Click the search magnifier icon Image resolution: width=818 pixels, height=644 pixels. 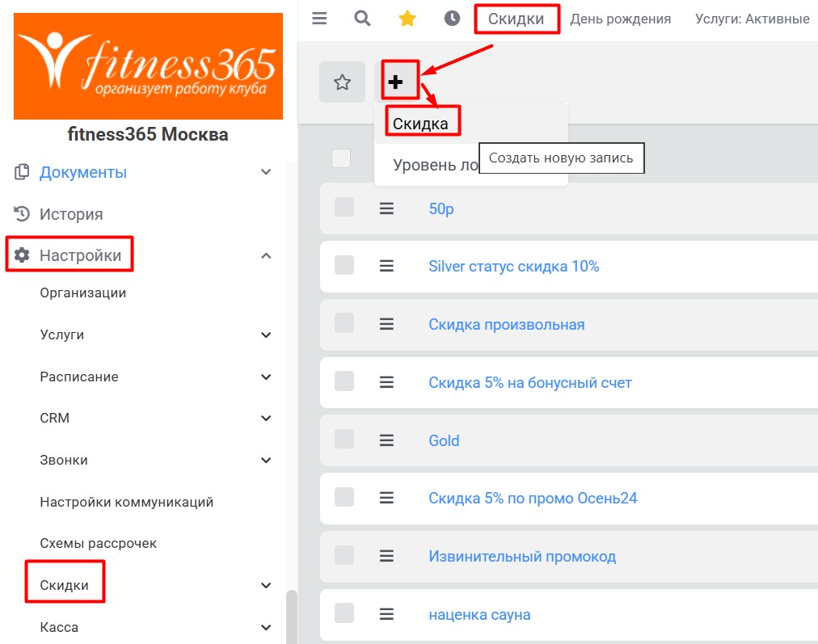[362, 19]
